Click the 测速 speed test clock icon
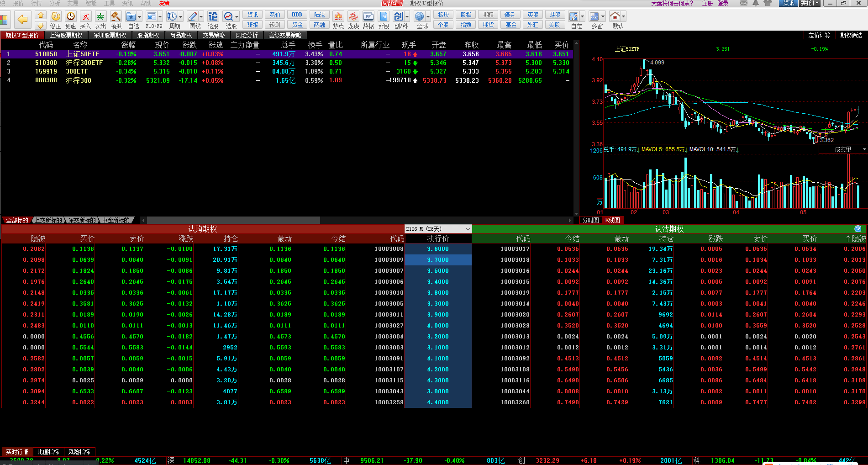The height and width of the screenshot is (465, 868). 70,17
